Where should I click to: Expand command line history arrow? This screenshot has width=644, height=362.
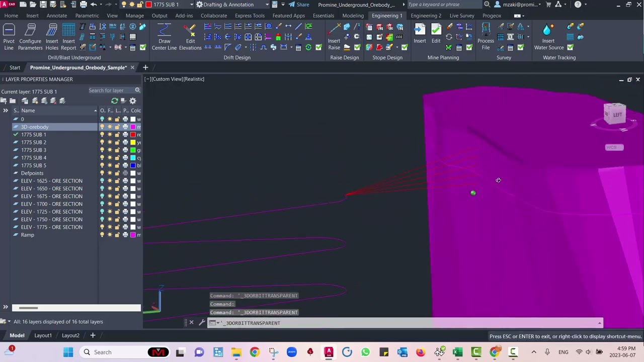click(600, 323)
